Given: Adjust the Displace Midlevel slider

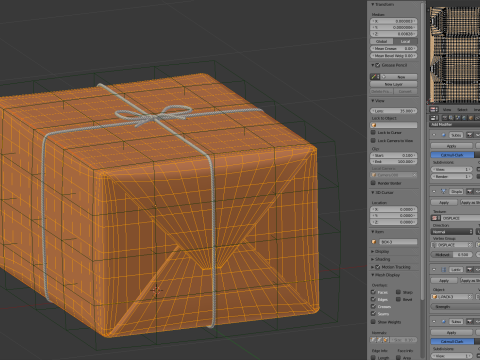Looking at the screenshot, I should point(452,254).
